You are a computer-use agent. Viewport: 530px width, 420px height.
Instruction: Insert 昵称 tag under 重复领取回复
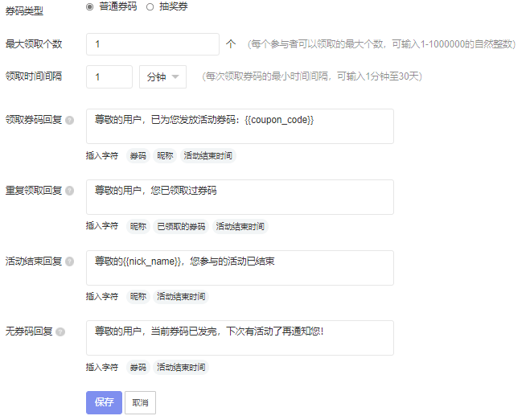point(138,226)
